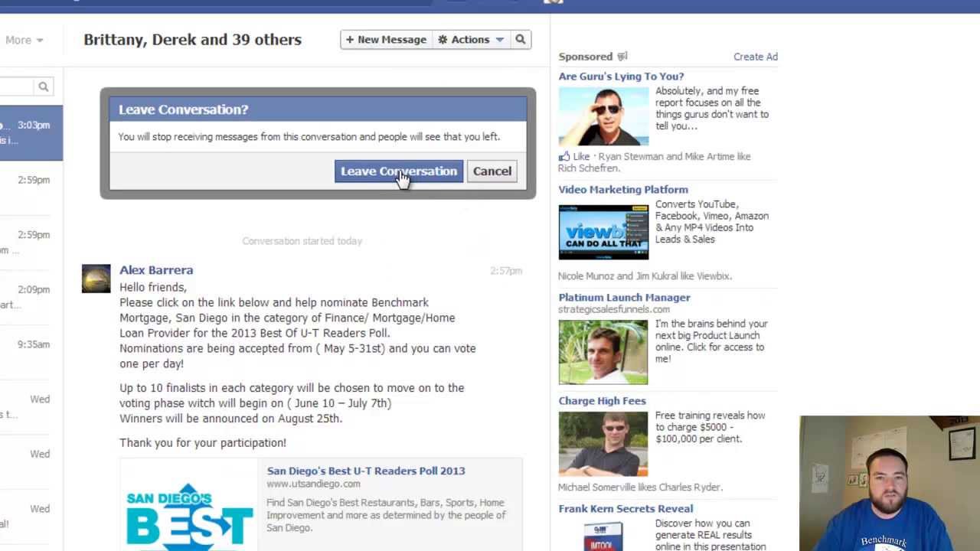Click the 'Conversation started today' text
This screenshot has height=551, width=980.
302,241
